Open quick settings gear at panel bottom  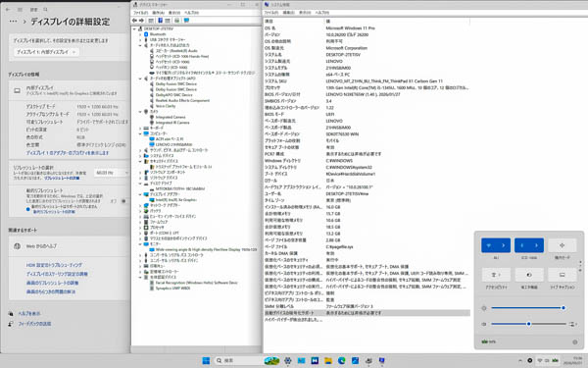click(574, 342)
